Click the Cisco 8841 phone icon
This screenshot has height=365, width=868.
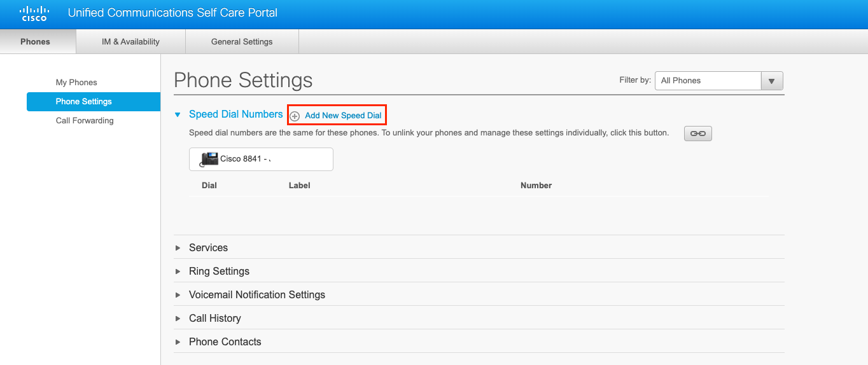pyautogui.click(x=209, y=159)
